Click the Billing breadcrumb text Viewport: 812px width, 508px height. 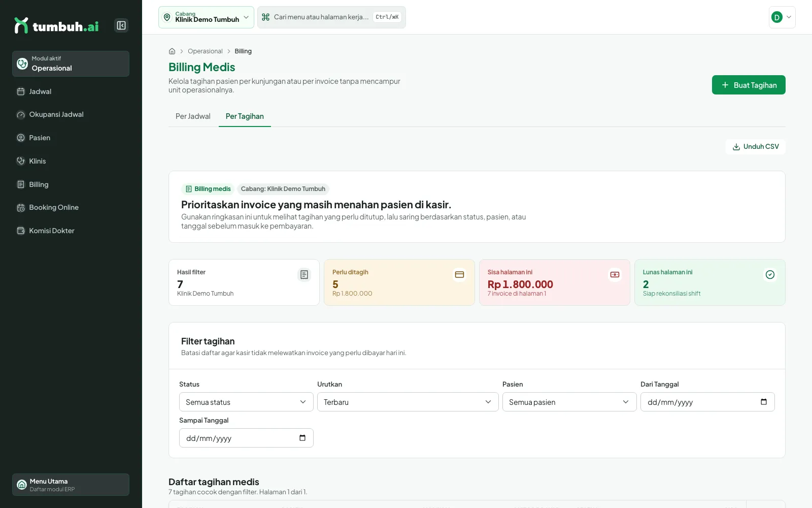click(243, 51)
